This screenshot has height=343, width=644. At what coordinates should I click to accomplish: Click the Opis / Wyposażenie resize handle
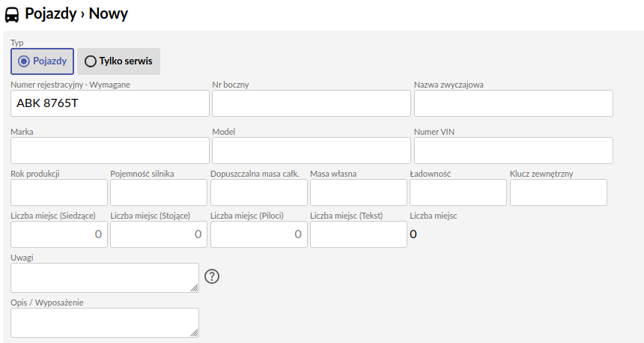[x=194, y=333]
